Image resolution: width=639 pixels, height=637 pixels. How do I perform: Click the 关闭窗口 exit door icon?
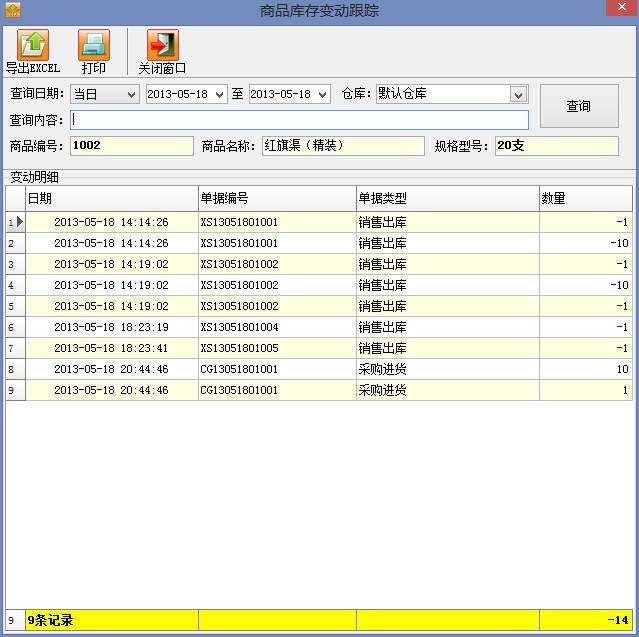pos(163,45)
